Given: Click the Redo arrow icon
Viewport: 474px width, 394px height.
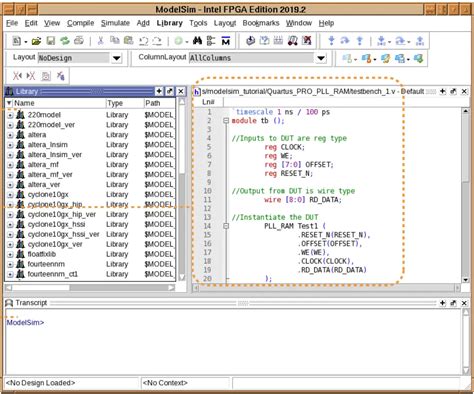Looking at the screenshot, I should pyautogui.click(x=157, y=41).
